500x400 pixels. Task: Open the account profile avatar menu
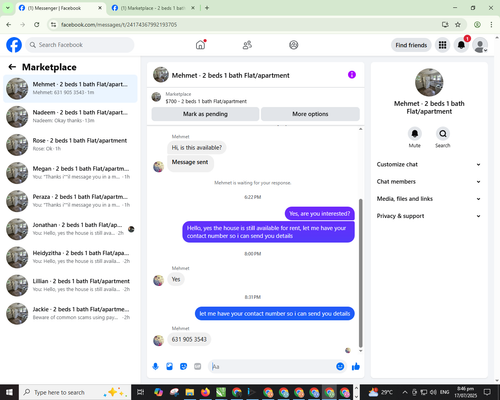pos(480,45)
